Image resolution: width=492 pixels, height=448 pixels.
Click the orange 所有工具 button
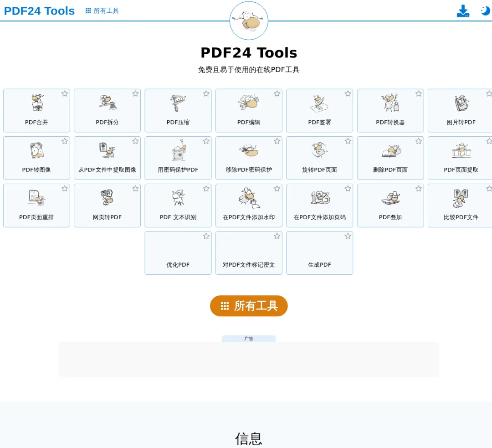(249, 306)
